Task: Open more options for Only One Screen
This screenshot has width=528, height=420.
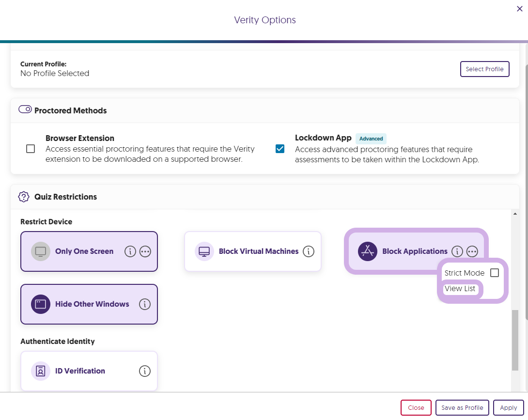Action: tap(145, 251)
